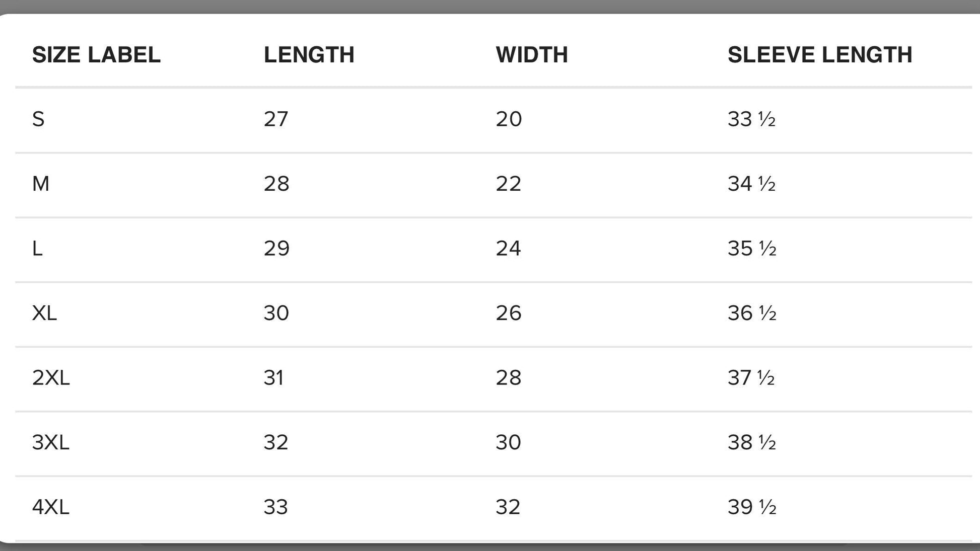980x551 pixels.
Task: Click the length value 30 in the XL row
Action: click(x=276, y=313)
